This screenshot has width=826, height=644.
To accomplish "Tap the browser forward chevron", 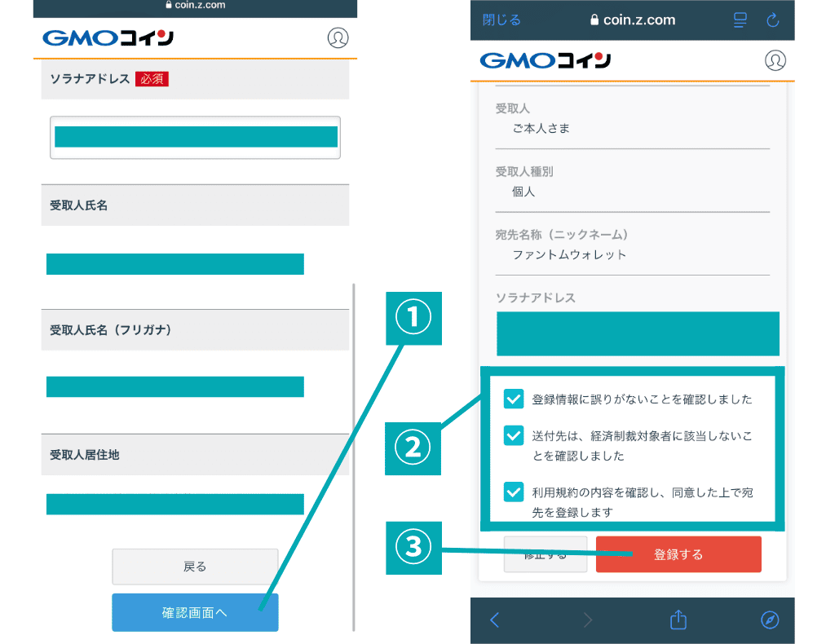I will (x=587, y=620).
